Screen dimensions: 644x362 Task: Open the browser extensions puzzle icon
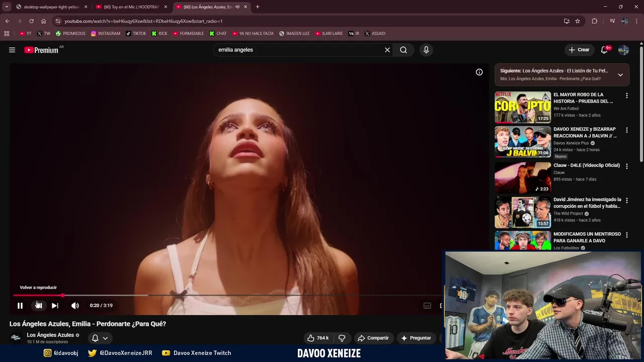point(595,21)
